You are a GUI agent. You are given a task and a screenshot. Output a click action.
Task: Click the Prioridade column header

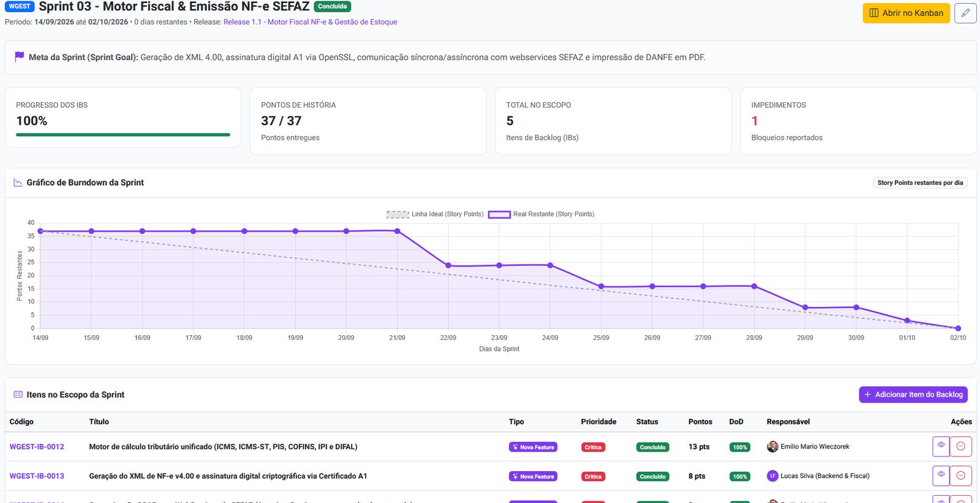point(598,422)
